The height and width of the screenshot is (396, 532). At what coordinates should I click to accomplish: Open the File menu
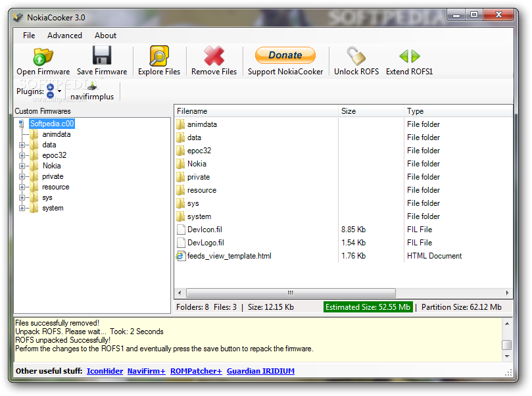(29, 36)
